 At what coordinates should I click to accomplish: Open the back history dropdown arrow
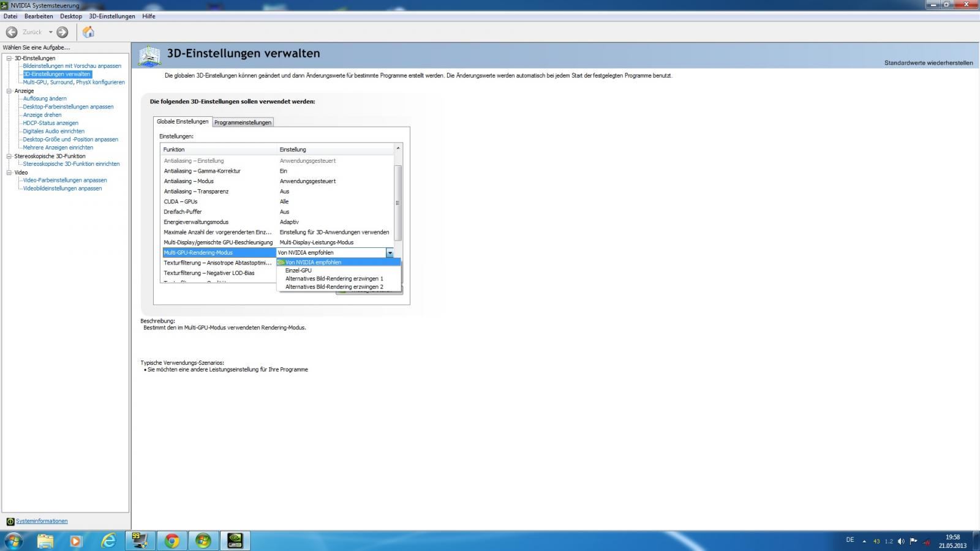coord(51,32)
